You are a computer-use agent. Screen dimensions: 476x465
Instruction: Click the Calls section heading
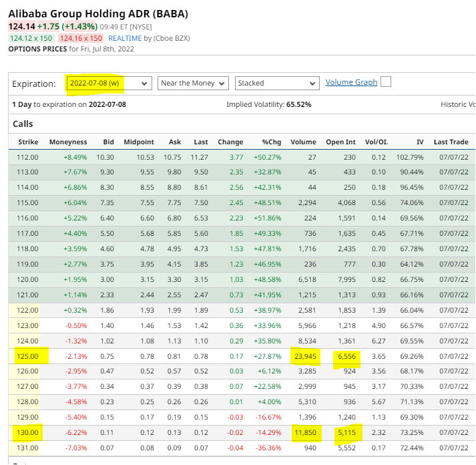23,124
